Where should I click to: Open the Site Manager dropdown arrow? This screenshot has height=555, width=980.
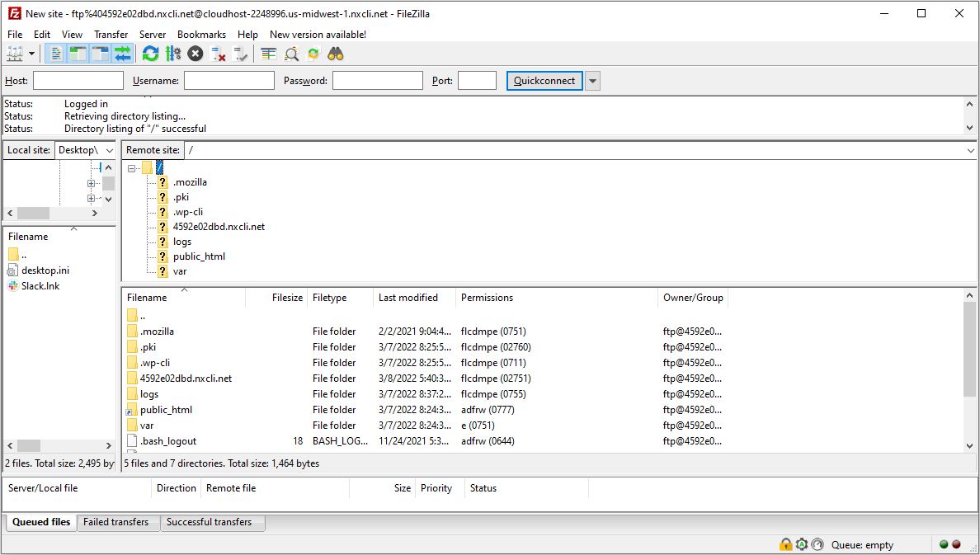pyautogui.click(x=31, y=54)
